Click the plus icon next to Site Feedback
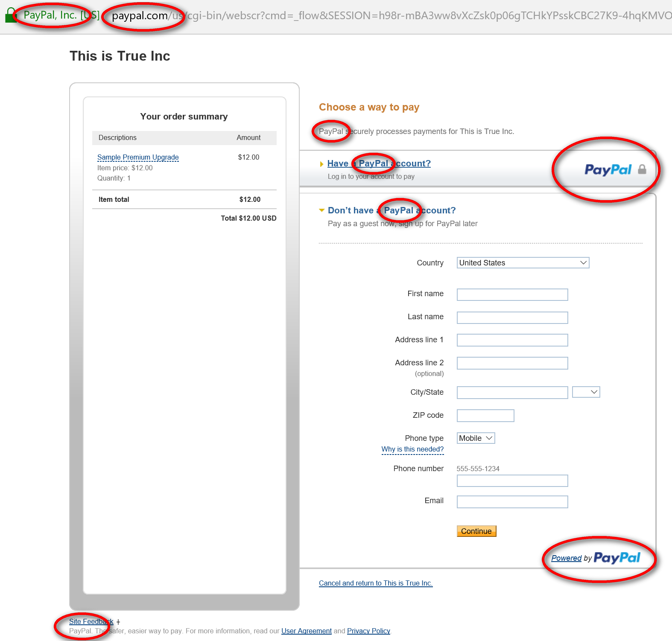Viewport: 672px width, 641px height. pos(118,622)
